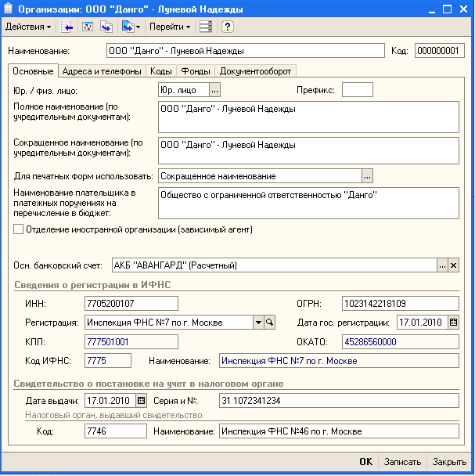Screen dimensions: 475x476
Task: Toggle Отделение иностранной организации checkbox
Action: click(19, 230)
